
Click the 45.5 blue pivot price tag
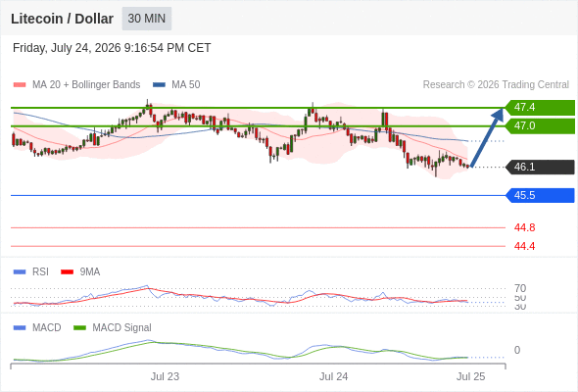(x=540, y=195)
